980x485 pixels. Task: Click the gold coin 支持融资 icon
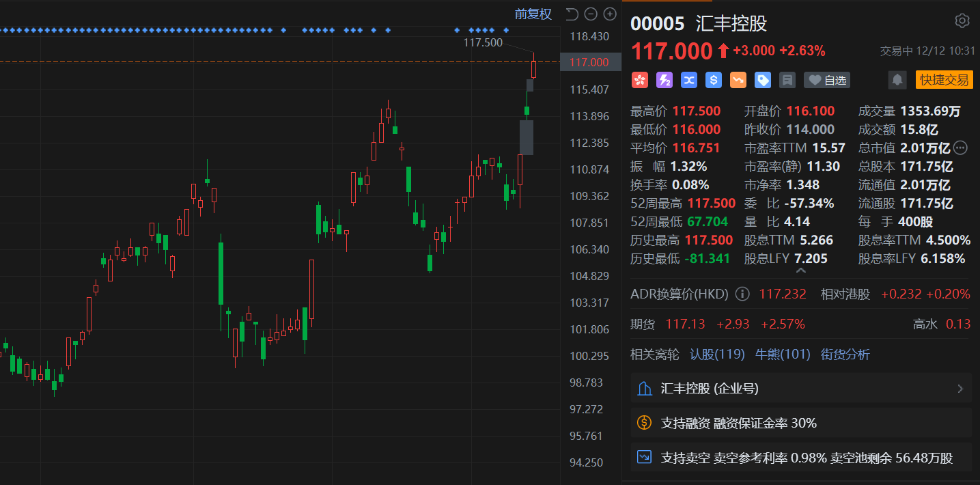pos(644,423)
